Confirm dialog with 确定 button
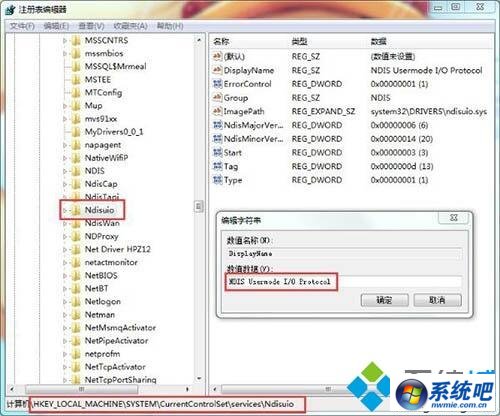 (x=385, y=300)
